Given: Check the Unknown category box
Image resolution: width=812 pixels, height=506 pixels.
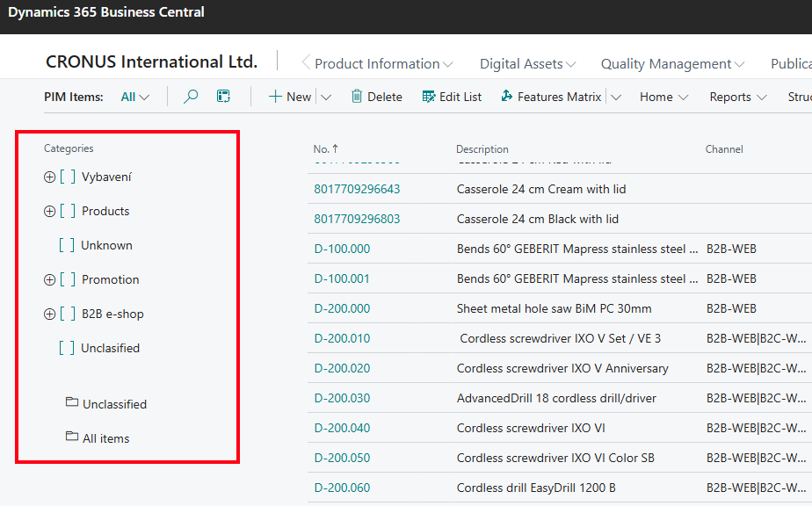Looking at the screenshot, I should pos(67,246).
